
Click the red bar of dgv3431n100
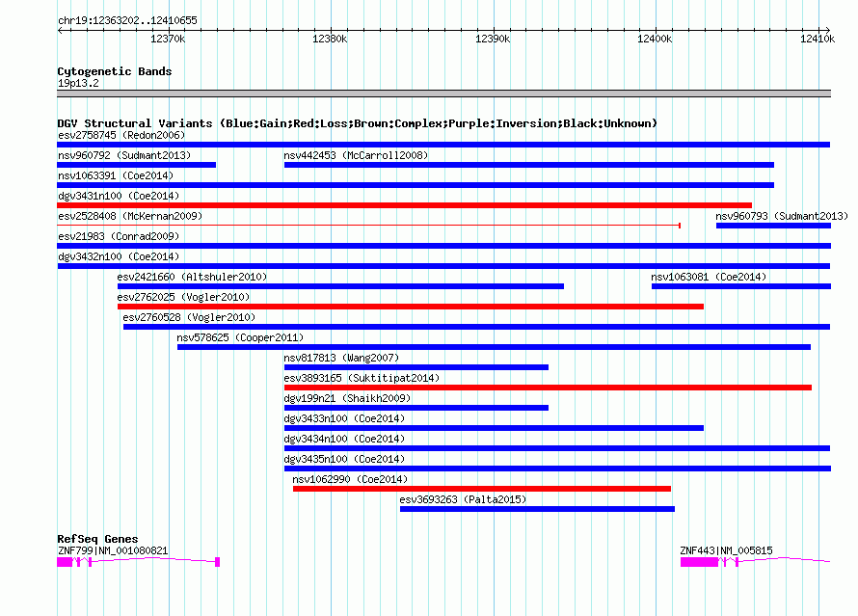coord(404,205)
